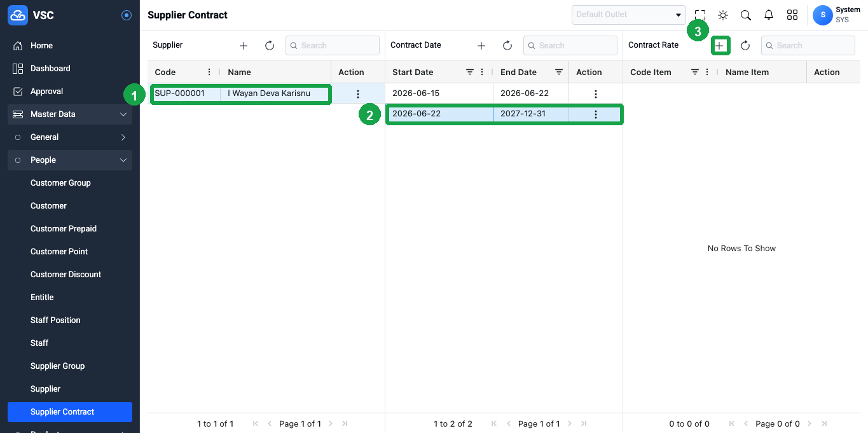Select Supplier Contract in sidebar

70,412
